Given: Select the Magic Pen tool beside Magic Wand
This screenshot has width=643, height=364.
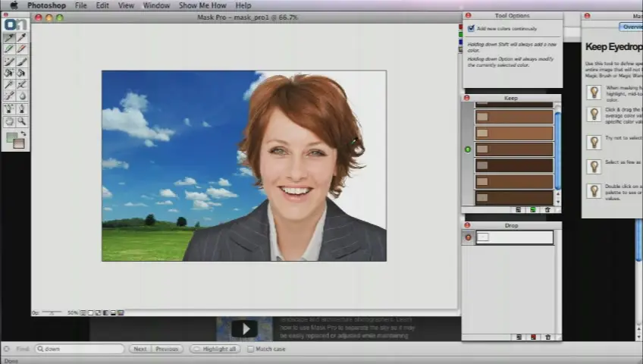Looking at the screenshot, I should (x=22, y=84).
